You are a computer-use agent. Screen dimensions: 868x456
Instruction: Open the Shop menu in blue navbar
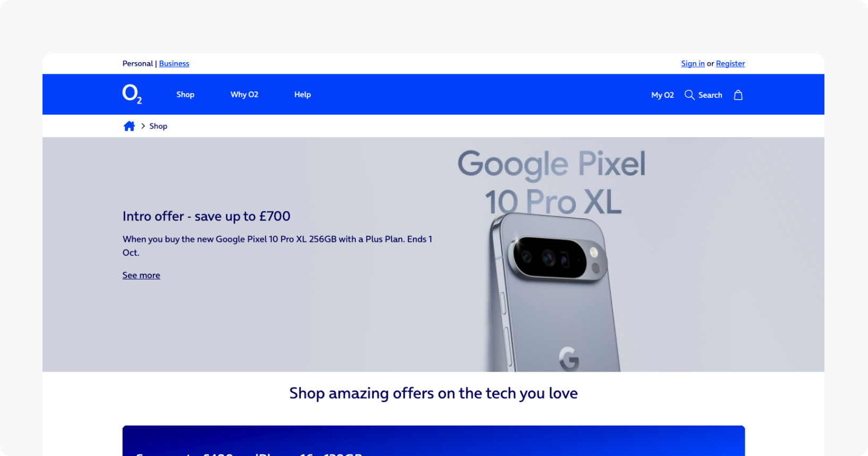(185, 95)
